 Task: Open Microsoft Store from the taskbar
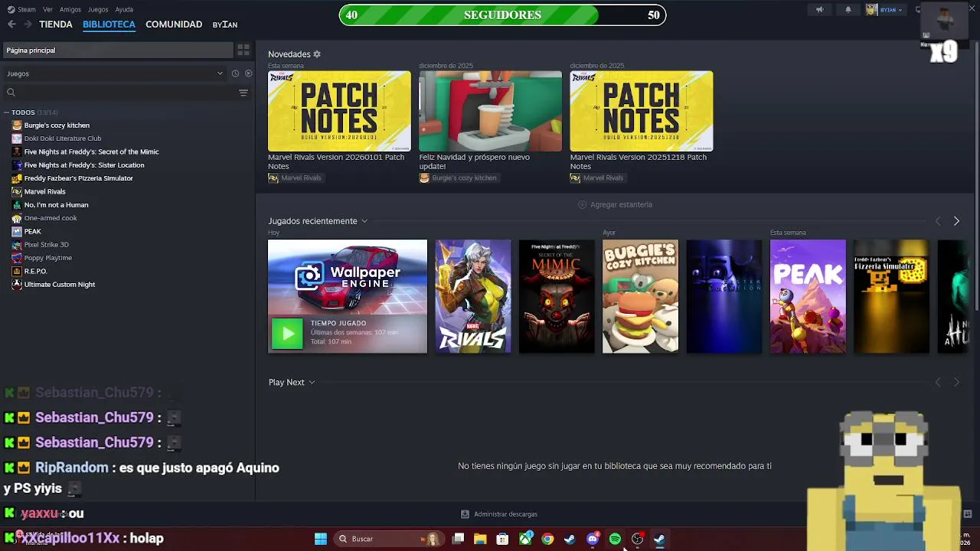point(502,539)
